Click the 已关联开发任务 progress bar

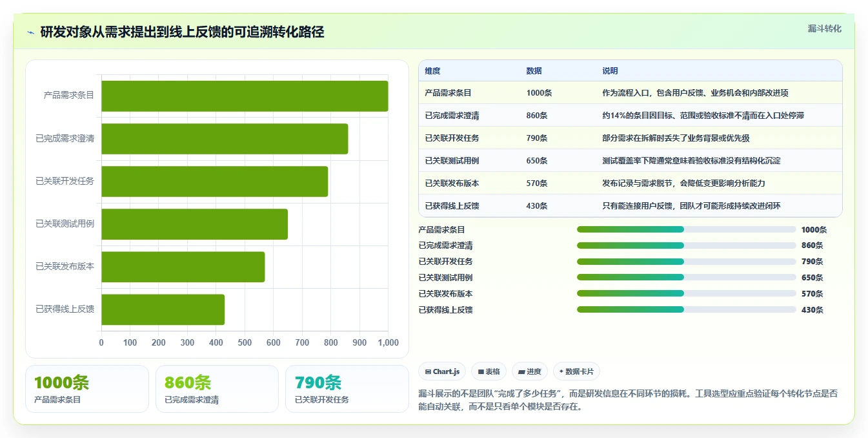click(x=687, y=262)
